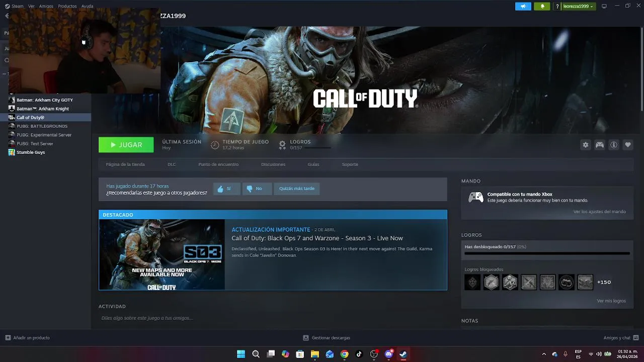
Task: Click Ver mis logros link
Action: pos(611,301)
